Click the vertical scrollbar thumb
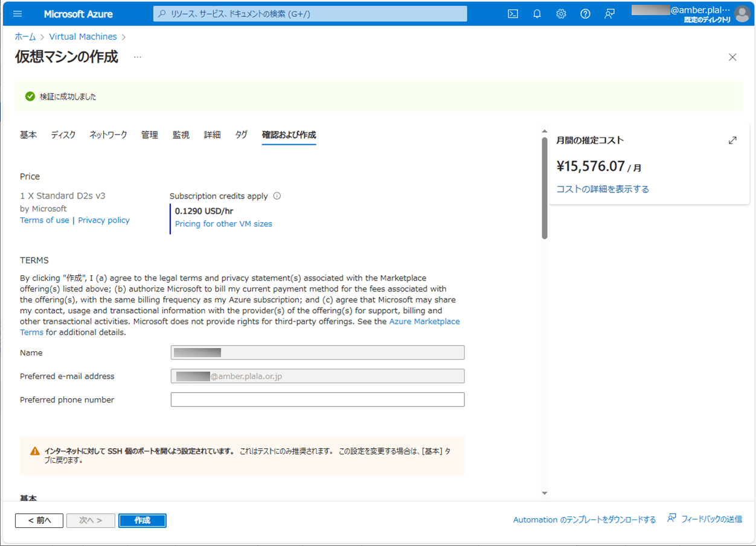The width and height of the screenshot is (756, 546). click(545, 188)
